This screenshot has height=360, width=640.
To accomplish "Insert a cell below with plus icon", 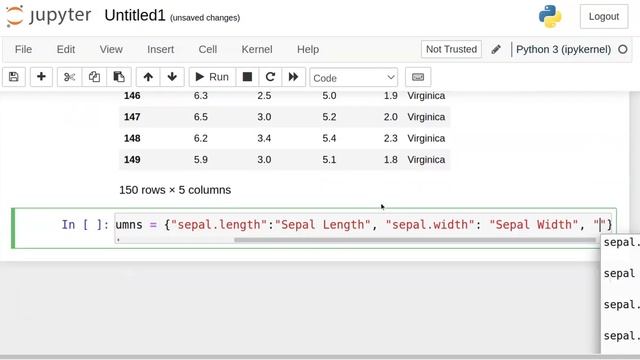I will pyautogui.click(x=41, y=77).
